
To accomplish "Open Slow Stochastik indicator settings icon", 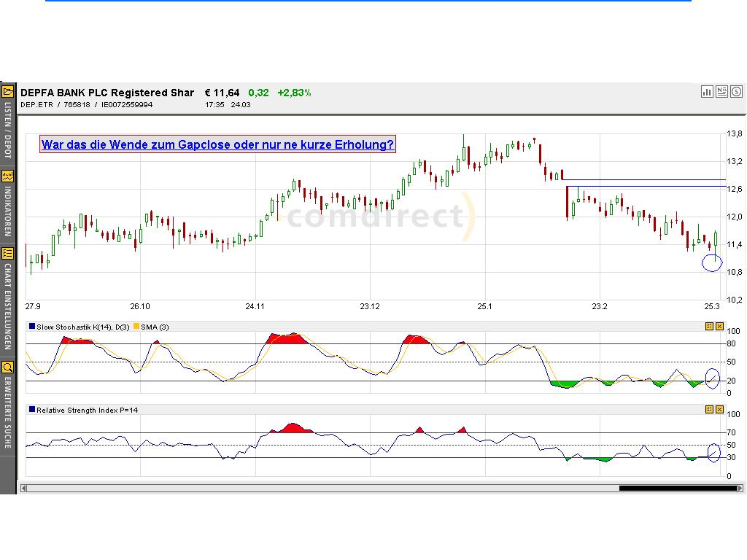I will (x=709, y=327).
